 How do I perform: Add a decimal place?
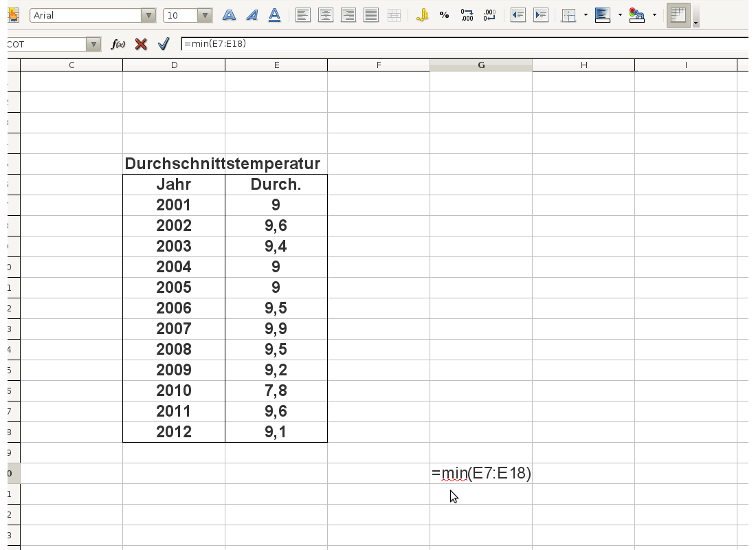click(467, 15)
